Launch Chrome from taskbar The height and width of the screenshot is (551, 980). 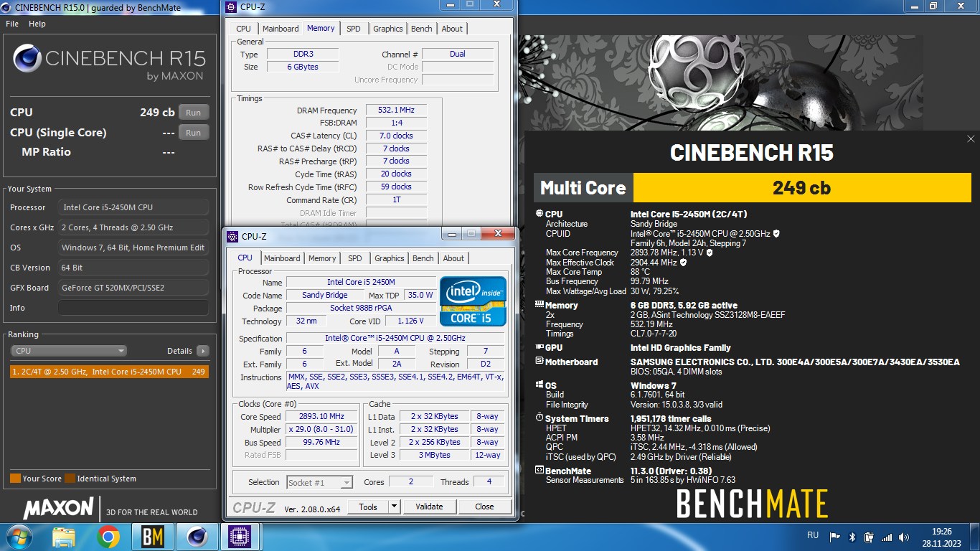click(108, 537)
